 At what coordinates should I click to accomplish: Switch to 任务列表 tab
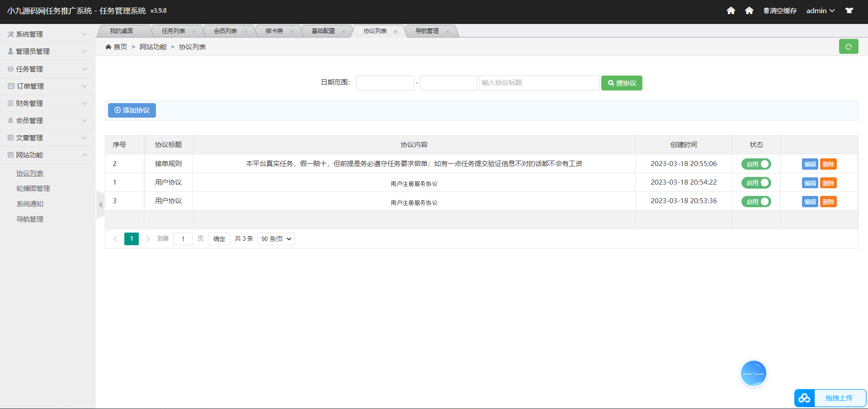click(x=174, y=31)
